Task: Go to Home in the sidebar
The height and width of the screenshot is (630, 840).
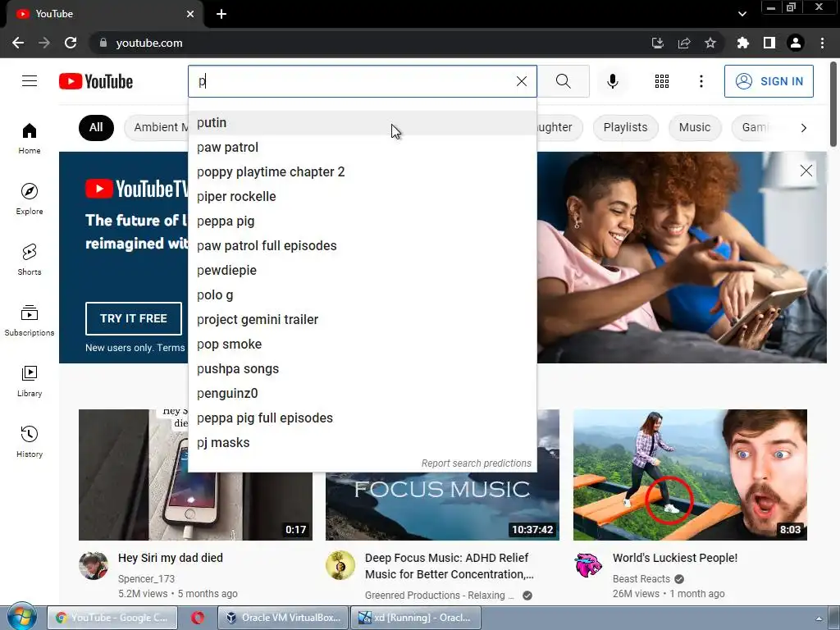Action: [30, 139]
